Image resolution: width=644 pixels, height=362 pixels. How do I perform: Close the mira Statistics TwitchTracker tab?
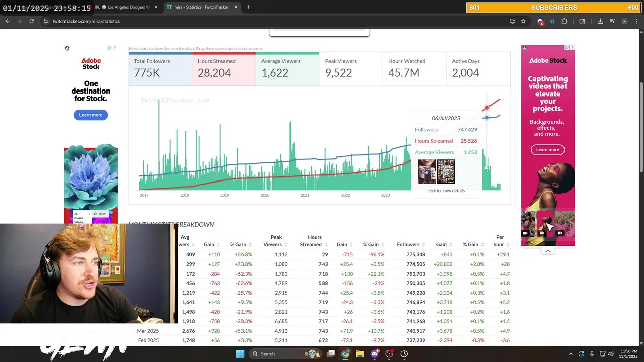click(236, 7)
